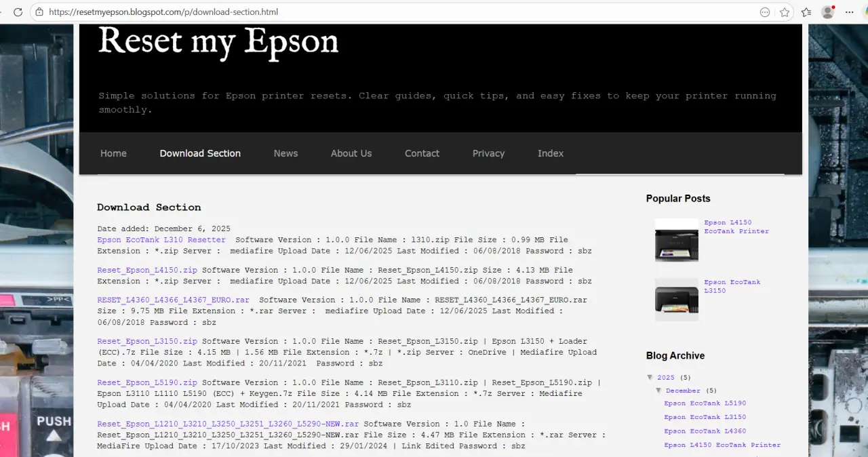Go to the Index tab

pyautogui.click(x=551, y=153)
